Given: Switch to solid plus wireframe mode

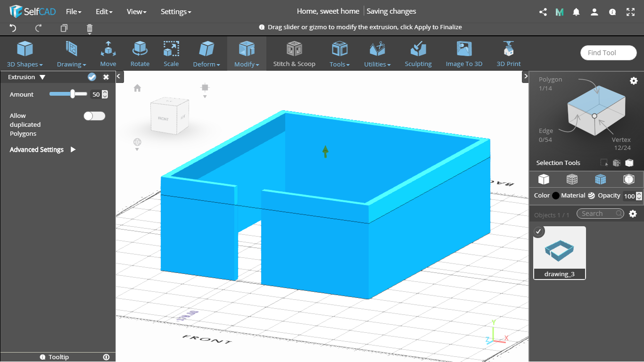Looking at the screenshot, I should (600, 179).
